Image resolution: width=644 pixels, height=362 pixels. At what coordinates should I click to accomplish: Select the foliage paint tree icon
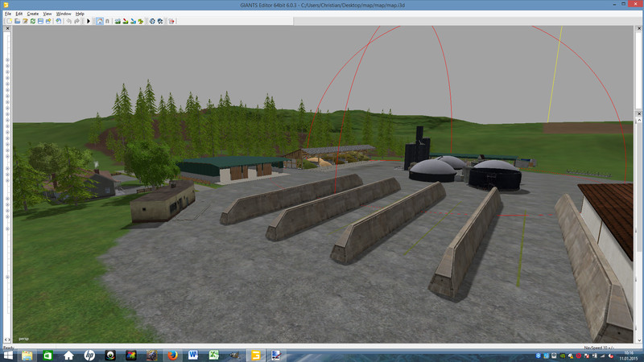click(141, 21)
